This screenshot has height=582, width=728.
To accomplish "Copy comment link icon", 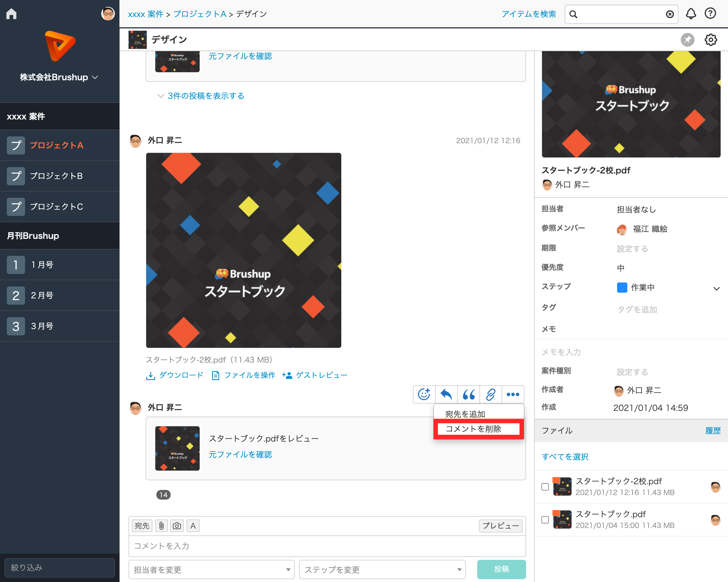I will click(x=490, y=394).
